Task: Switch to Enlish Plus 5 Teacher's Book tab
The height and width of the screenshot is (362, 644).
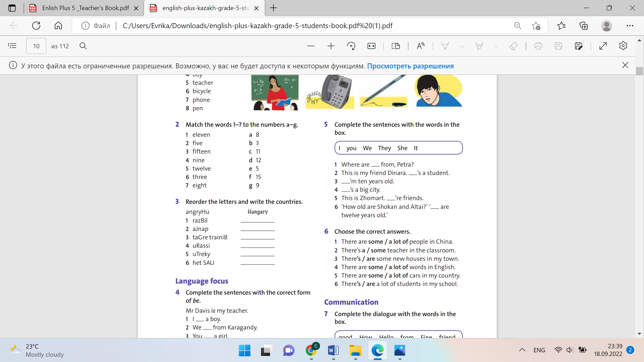Action: click(x=85, y=8)
